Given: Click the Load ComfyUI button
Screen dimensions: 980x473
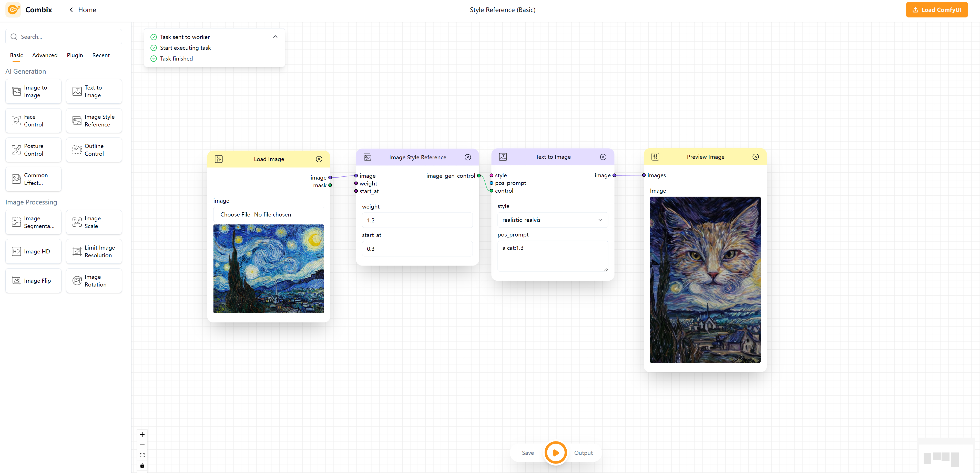Looking at the screenshot, I should pyautogui.click(x=937, y=10).
